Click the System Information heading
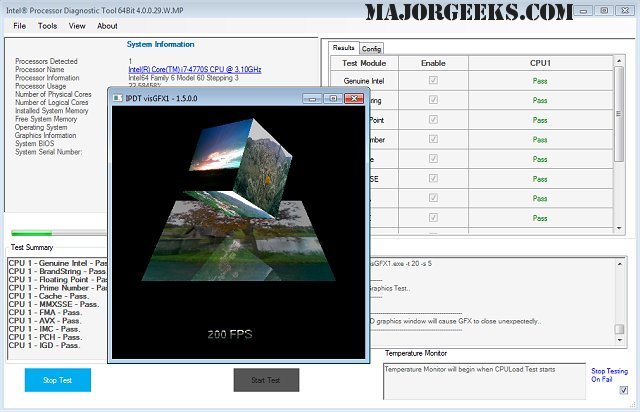 [160, 44]
